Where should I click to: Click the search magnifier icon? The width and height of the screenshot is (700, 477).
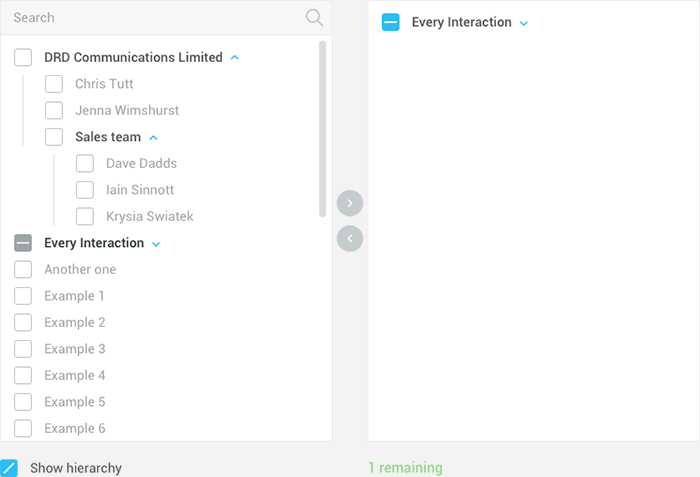click(314, 17)
